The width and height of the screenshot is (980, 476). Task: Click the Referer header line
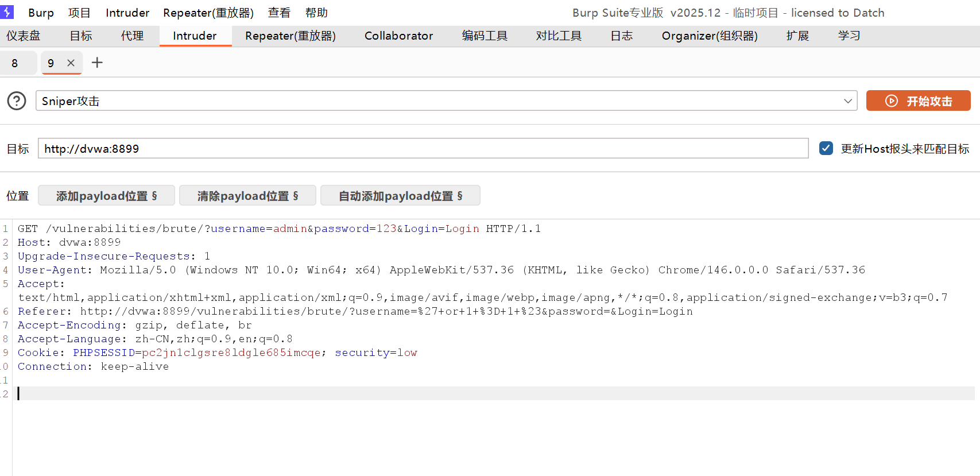(355, 311)
